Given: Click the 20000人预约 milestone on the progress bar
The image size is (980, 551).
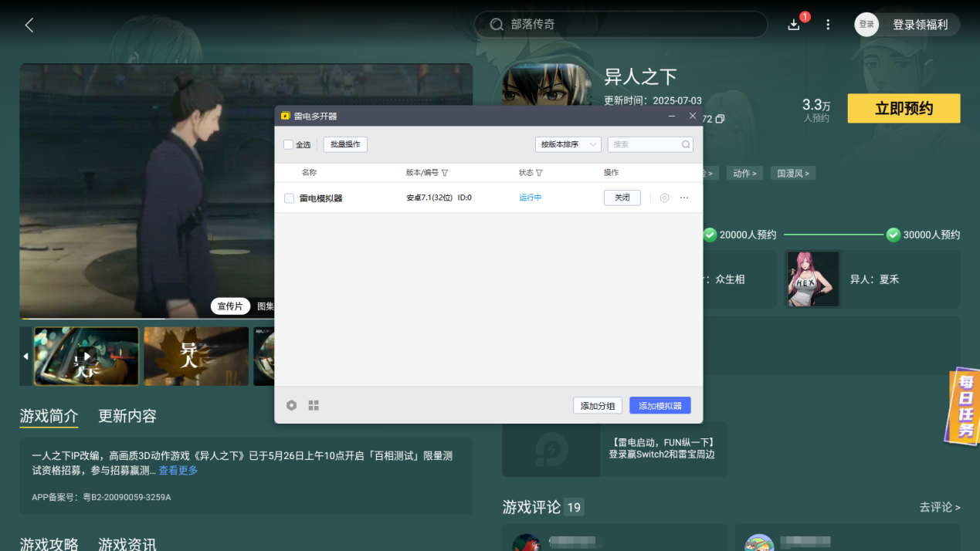Looking at the screenshot, I should [744, 234].
